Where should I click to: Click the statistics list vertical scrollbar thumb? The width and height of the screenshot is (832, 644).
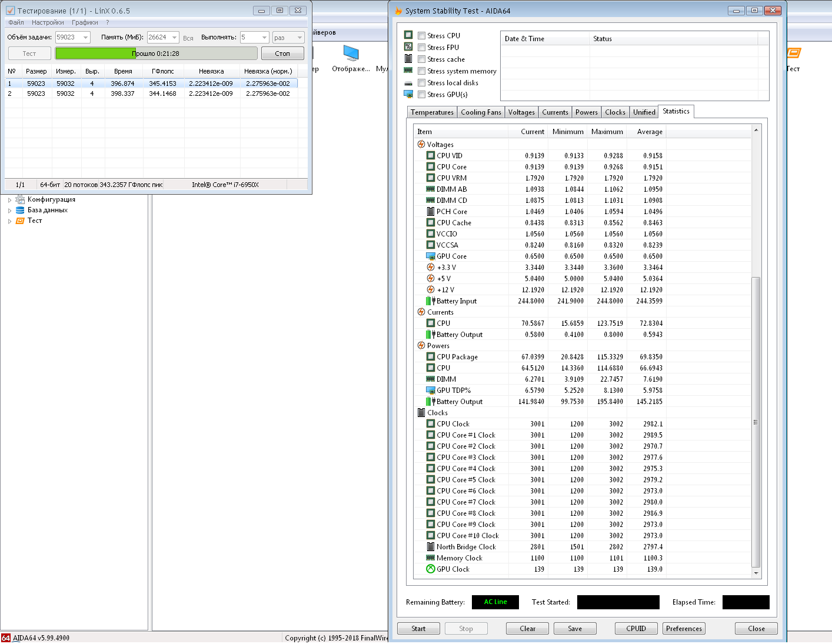[x=756, y=422]
